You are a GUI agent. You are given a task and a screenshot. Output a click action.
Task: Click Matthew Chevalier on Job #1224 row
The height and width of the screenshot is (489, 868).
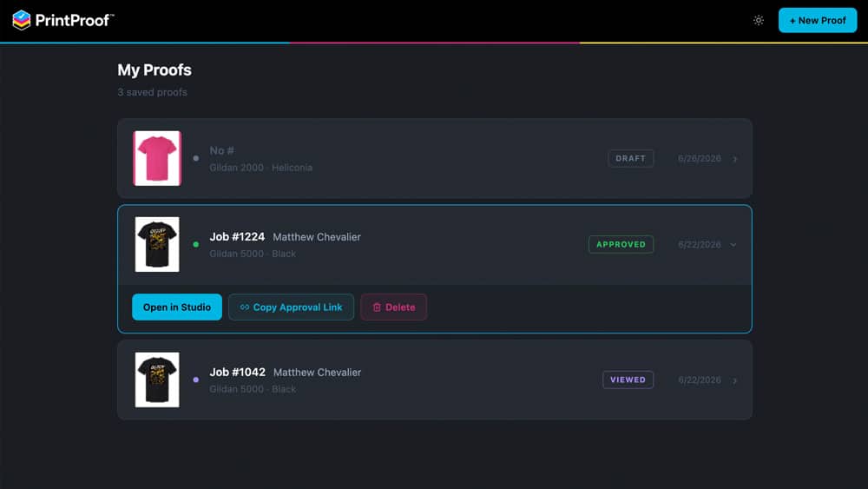click(x=317, y=237)
